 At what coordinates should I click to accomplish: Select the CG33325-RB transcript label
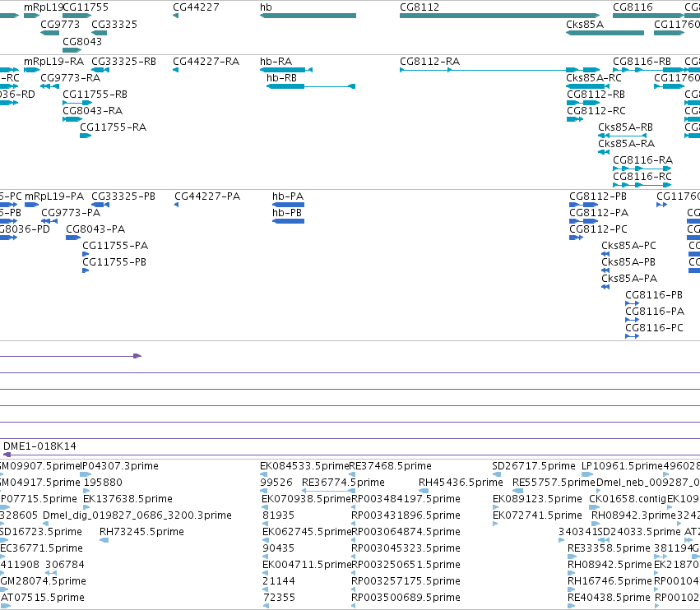point(123,61)
